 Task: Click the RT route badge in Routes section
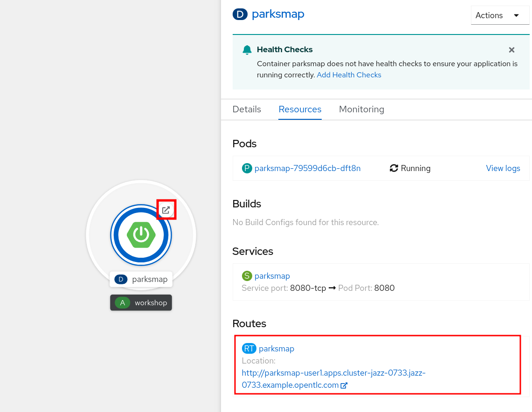(249, 348)
